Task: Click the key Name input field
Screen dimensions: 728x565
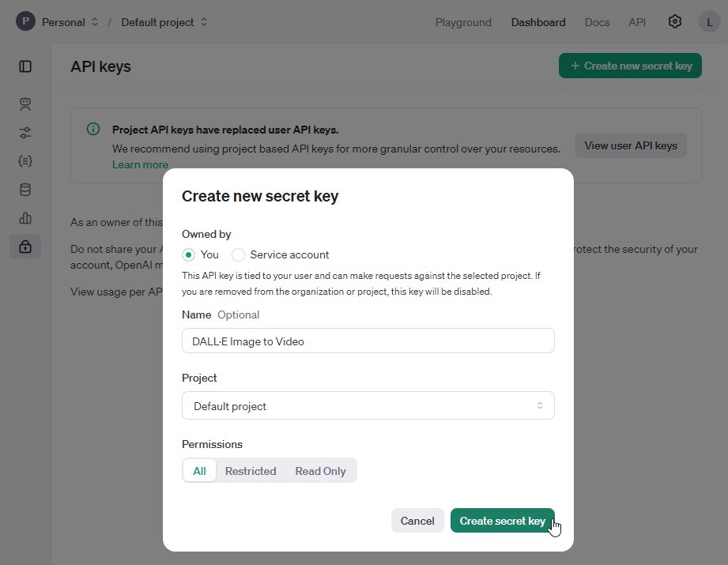Action: 368,340
